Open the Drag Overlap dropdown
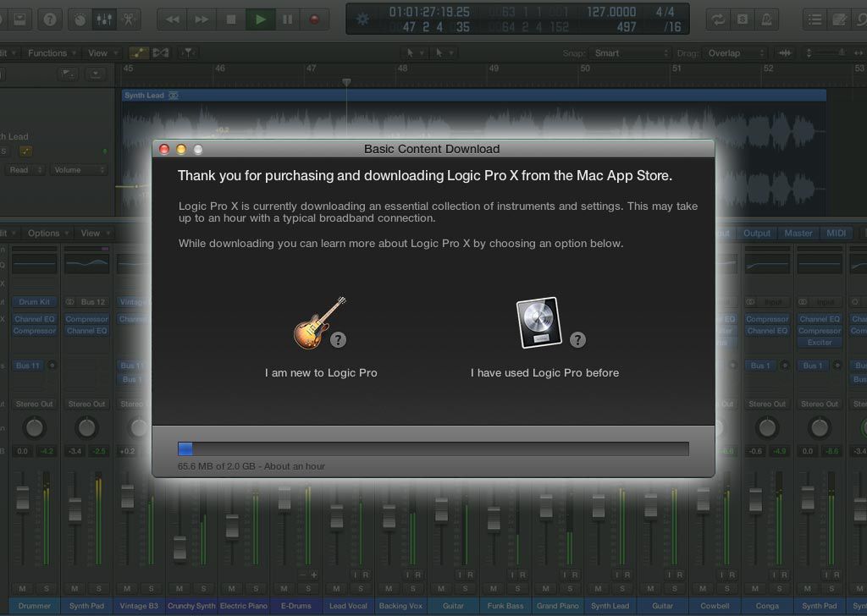Viewport: 867px width, 616px height. (x=734, y=53)
